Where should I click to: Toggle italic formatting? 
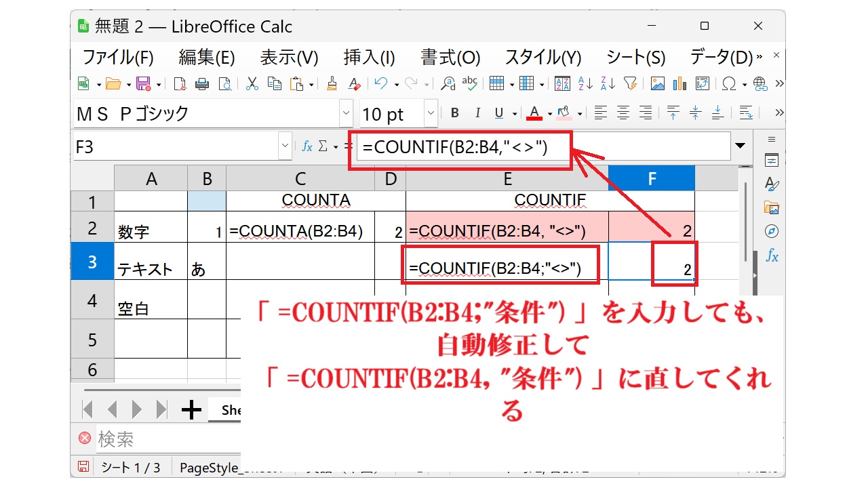477,113
